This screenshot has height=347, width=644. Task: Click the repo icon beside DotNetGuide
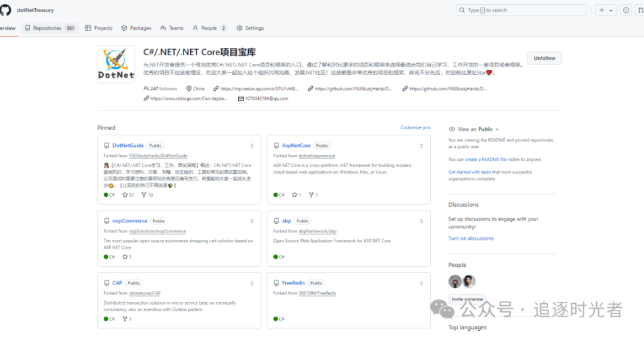tap(107, 146)
